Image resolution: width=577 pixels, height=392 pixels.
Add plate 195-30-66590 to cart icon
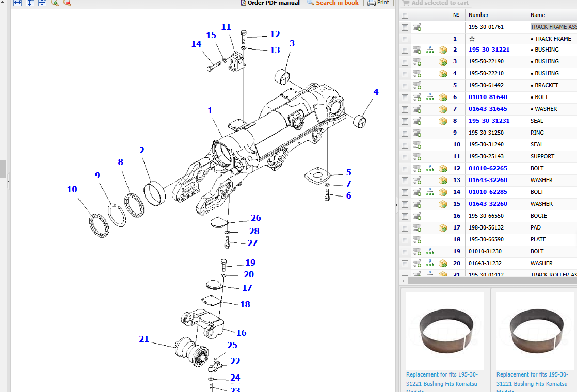[x=417, y=240]
